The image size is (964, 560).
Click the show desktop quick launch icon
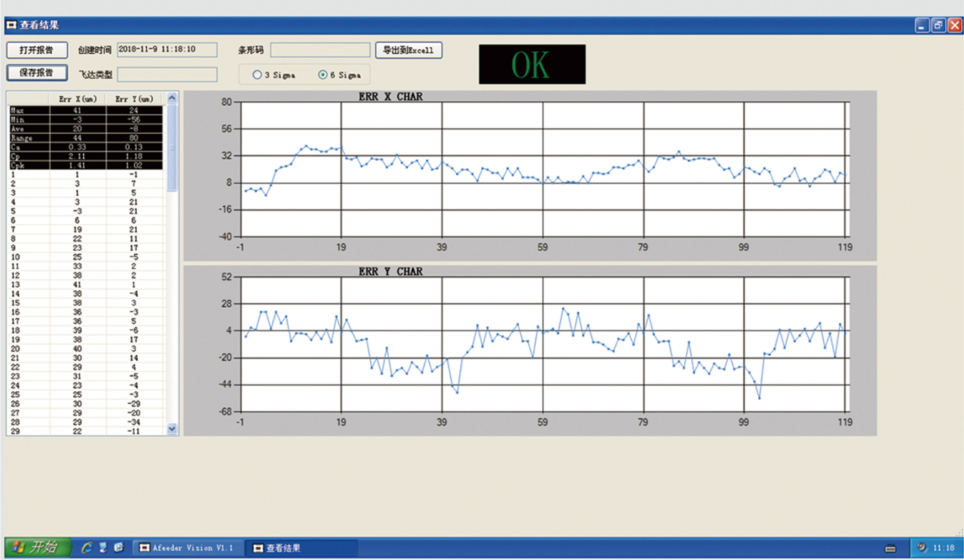tap(103, 548)
